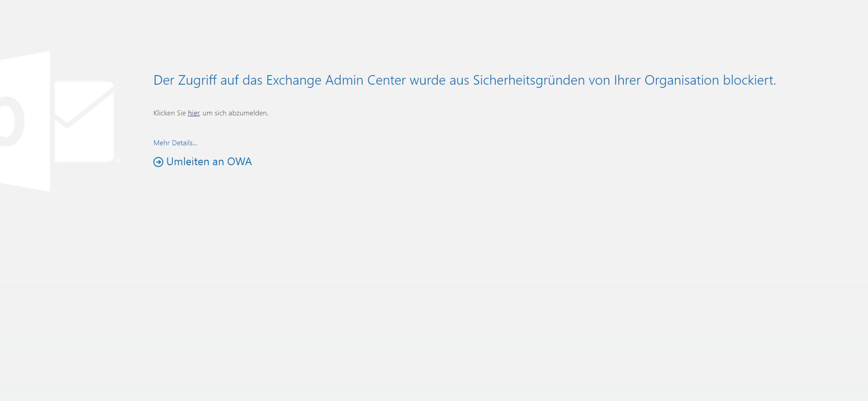
Task: Click 'Exchange Admin Center' in the heading
Action: (336, 80)
